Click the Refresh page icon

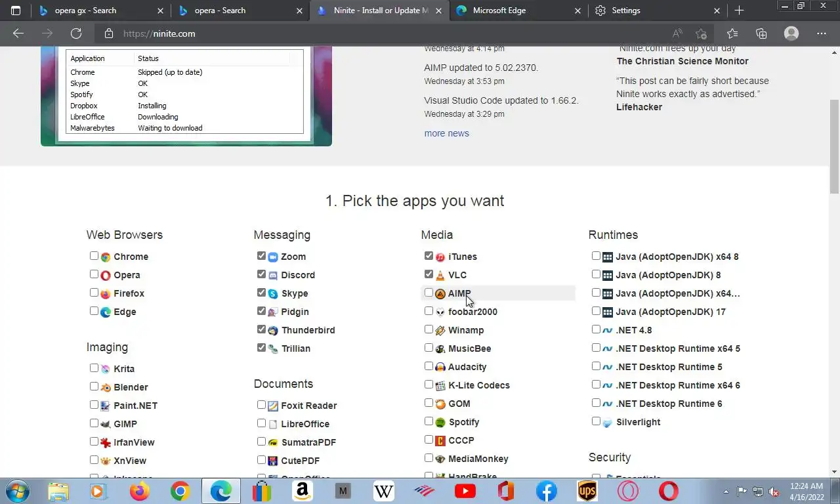pyautogui.click(x=76, y=33)
